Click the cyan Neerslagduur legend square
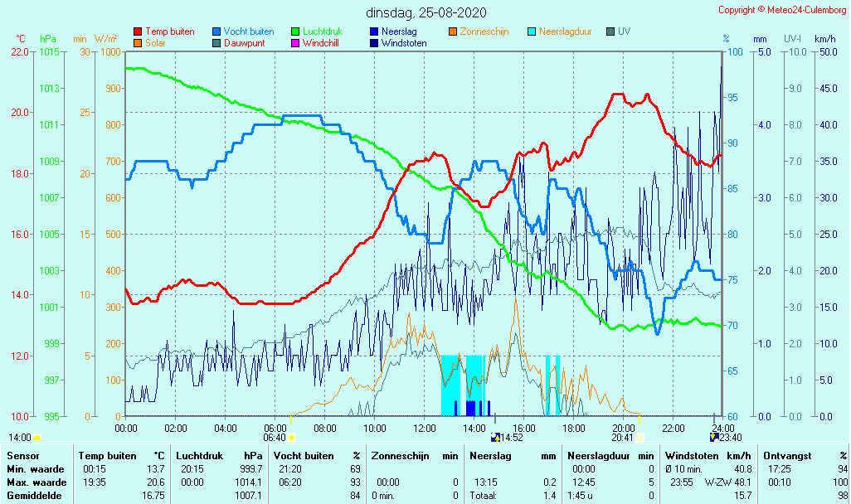The width and height of the screenshot is (851, 504). pyautogui.click(x=532, y=31)
